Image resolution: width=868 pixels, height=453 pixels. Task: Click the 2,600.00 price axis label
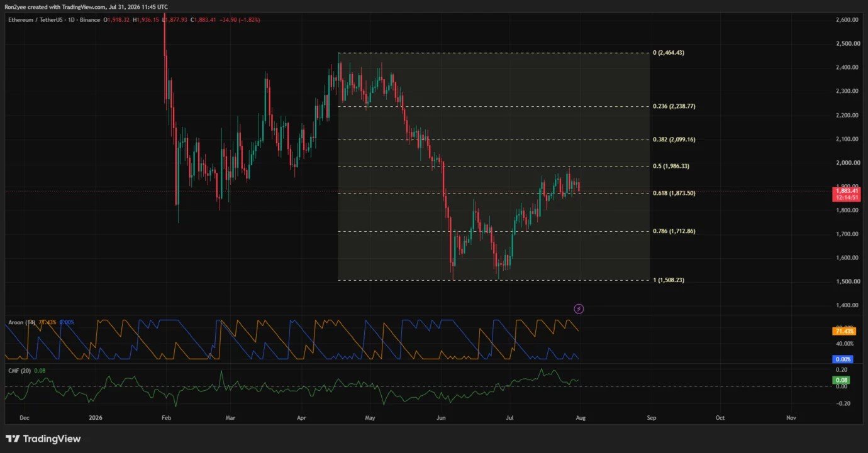847,20
